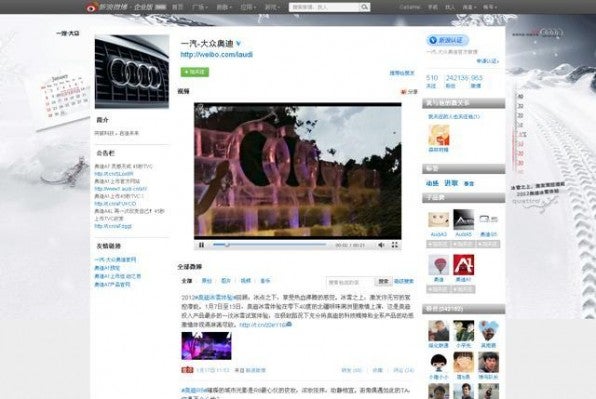Click the Audi grille profile picture
This screenshot has width=596, height=399.
[x=132, y=71]
